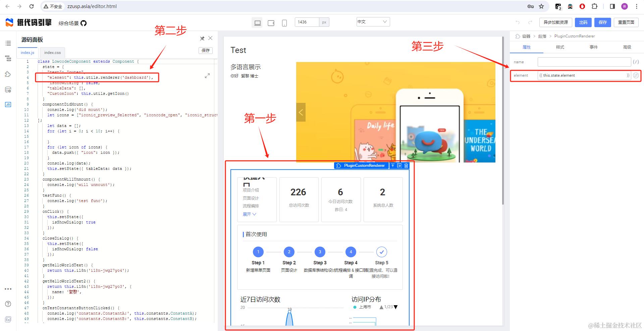Click the 系统总人数 card showing 2
This screenshot has width=644, height=331.
[x=383, y=200]
